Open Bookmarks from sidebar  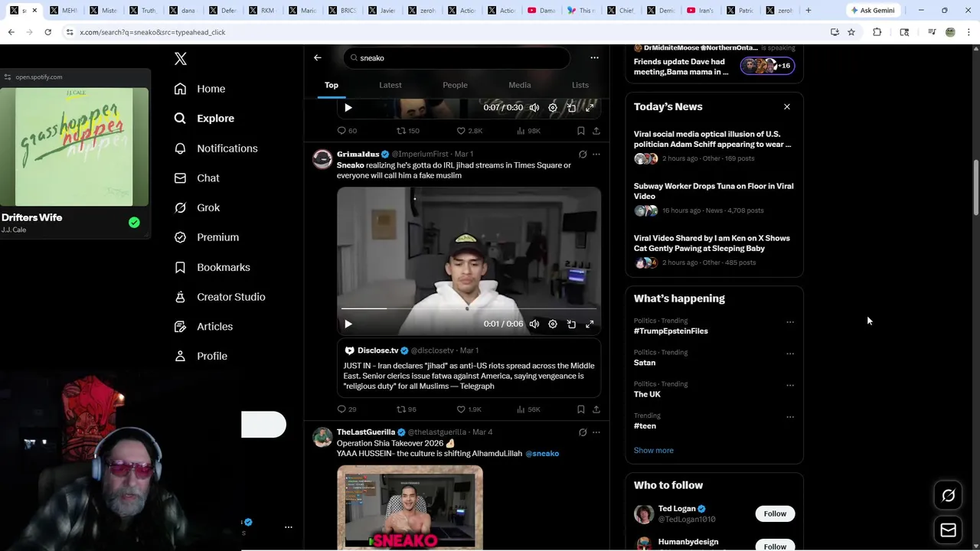(x=212, y=267)
